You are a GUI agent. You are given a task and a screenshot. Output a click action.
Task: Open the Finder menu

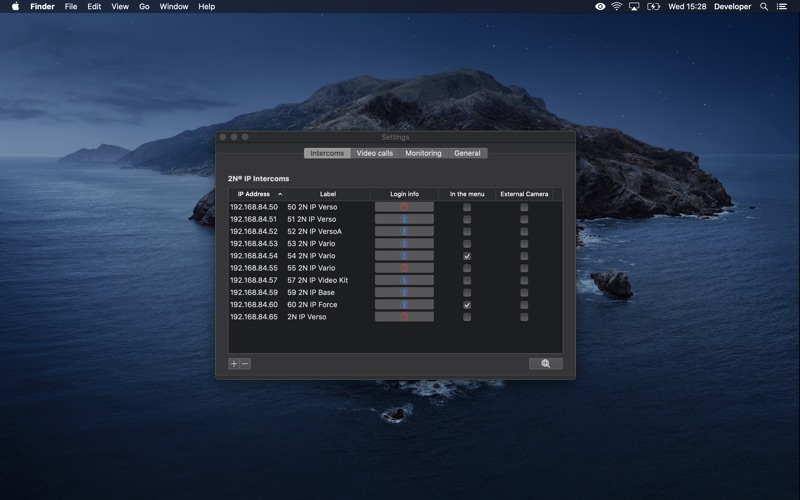pos(42,7)
